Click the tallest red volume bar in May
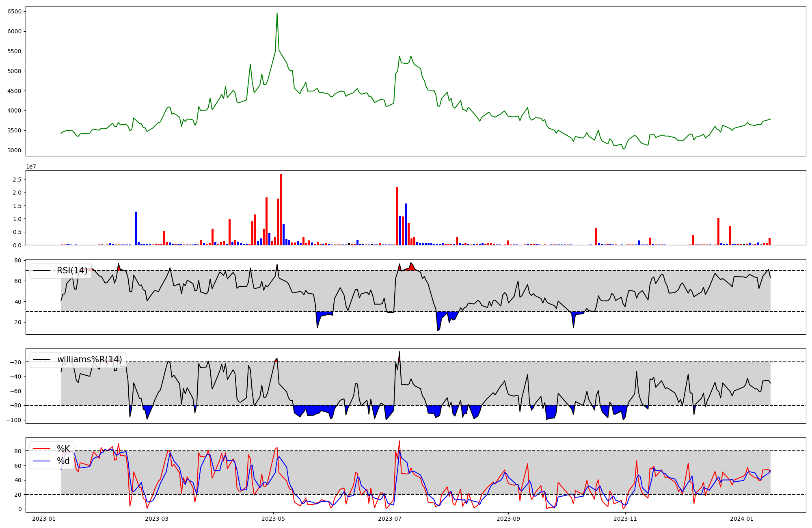 click(281, 209)
